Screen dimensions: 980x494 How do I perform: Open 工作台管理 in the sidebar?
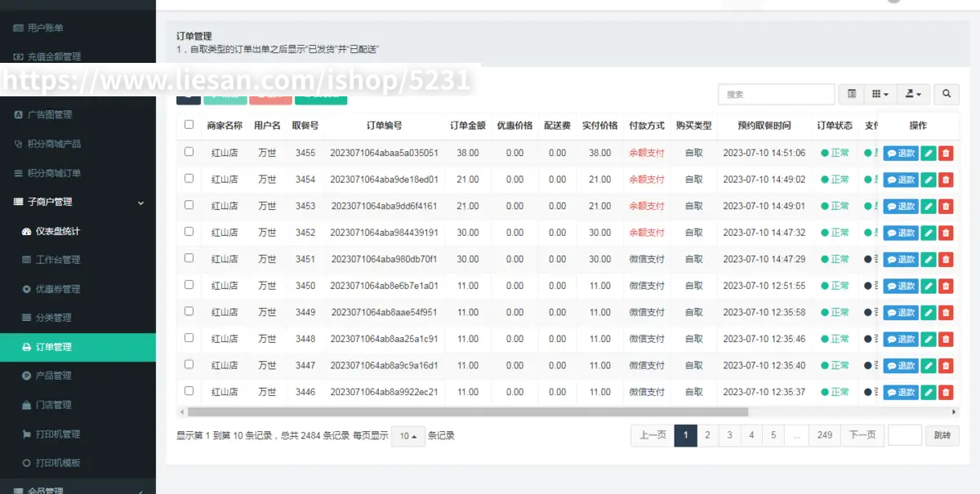tap(78, 260)
